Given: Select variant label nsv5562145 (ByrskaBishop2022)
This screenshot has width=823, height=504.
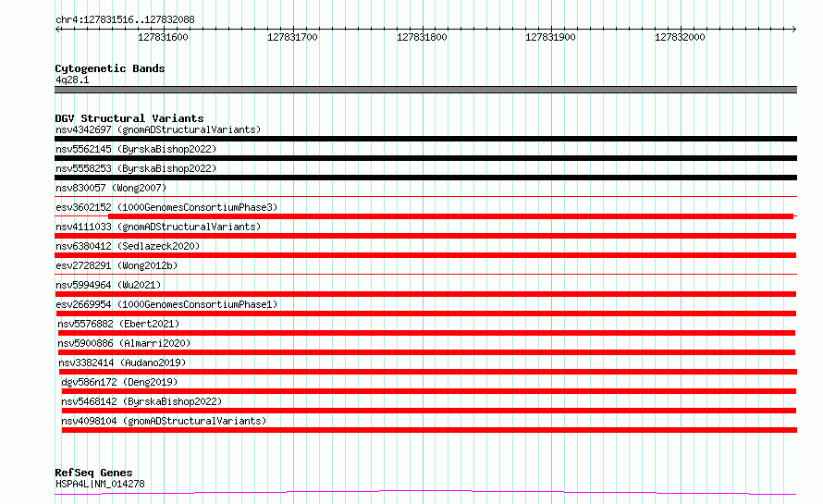Looking at the screenshot, I should click(x=136, y=149).
